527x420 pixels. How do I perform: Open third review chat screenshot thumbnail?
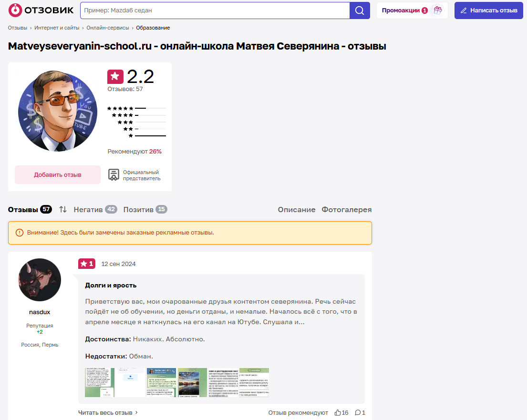(161, 383)
